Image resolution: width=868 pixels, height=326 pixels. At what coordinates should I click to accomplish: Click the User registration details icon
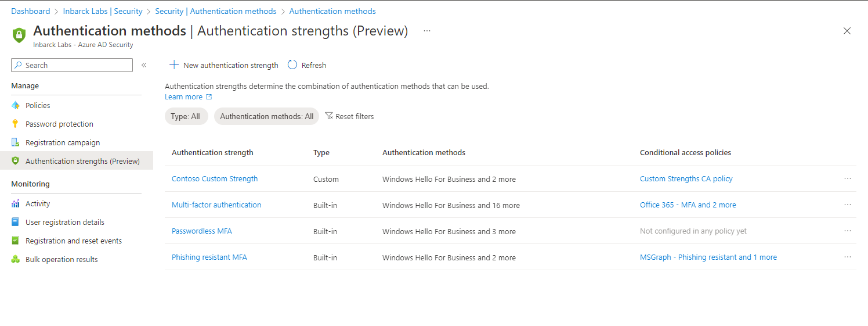pos(16,222)
